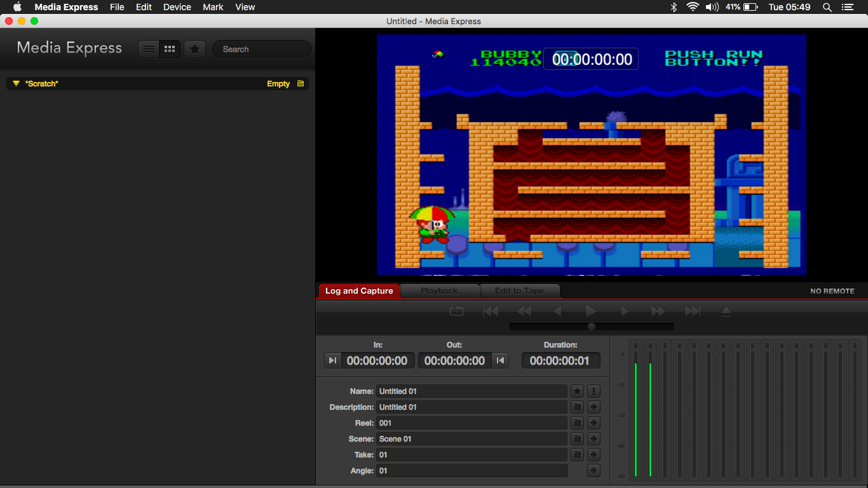Increment Take with its plus button
Screen dimensions: 868x488
click(593, 455)
